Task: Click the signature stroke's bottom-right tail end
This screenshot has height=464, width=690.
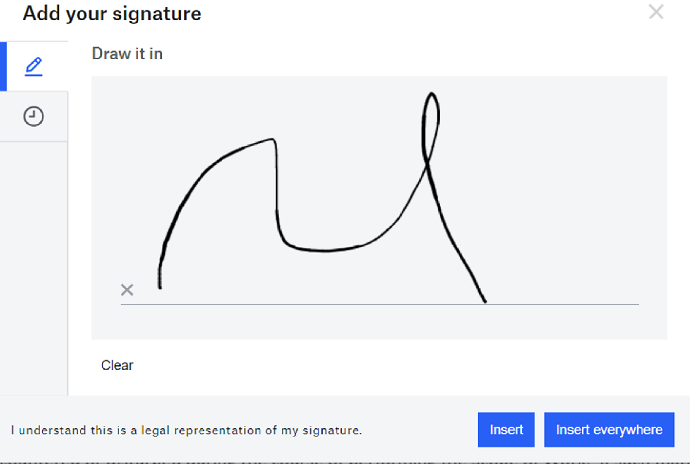Action: tap(485, 300)
